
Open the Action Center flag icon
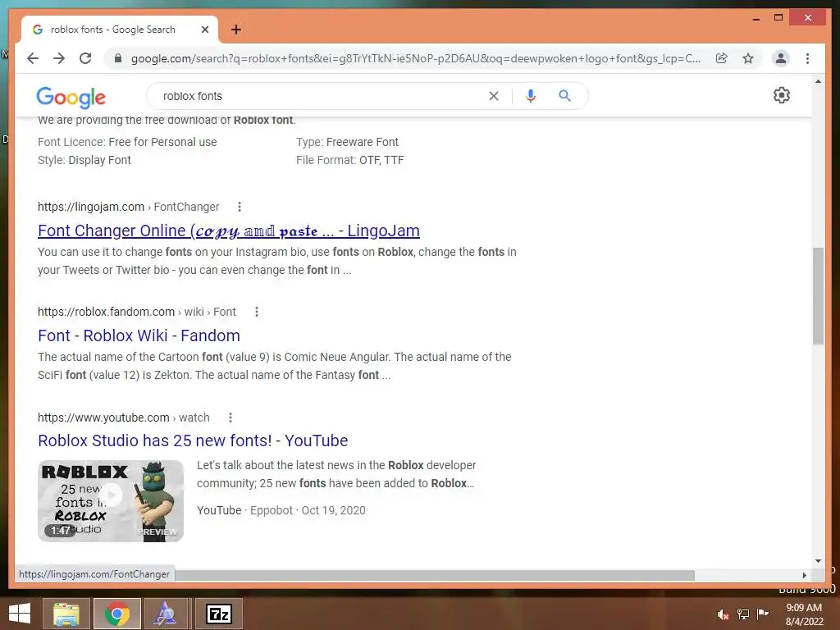coord(762,614)
